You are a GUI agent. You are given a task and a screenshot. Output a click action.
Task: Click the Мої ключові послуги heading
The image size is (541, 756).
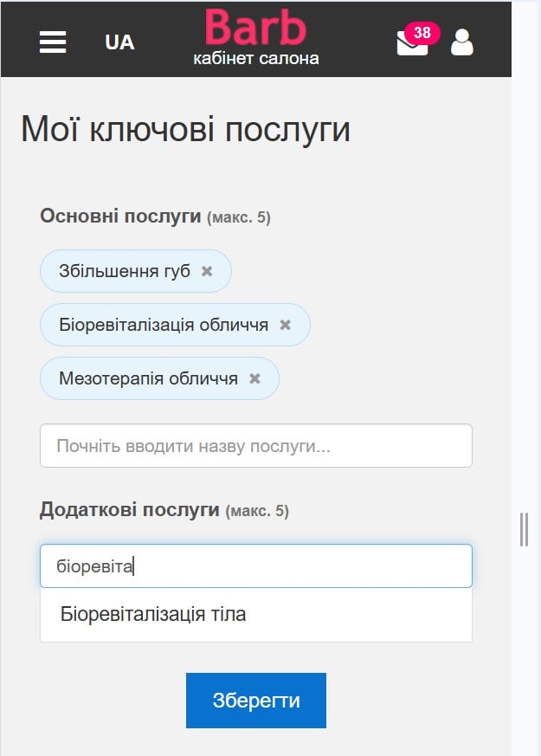point(185,130)
